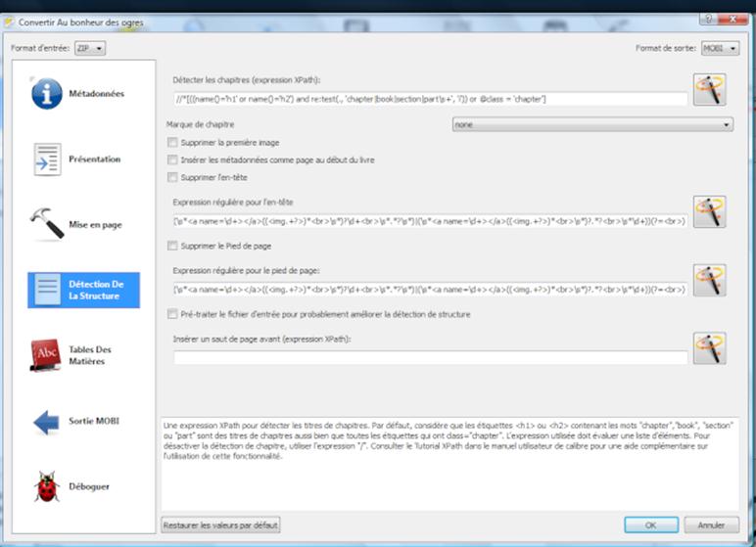Click the Détecter les chapitres label

tap(247, 80)
